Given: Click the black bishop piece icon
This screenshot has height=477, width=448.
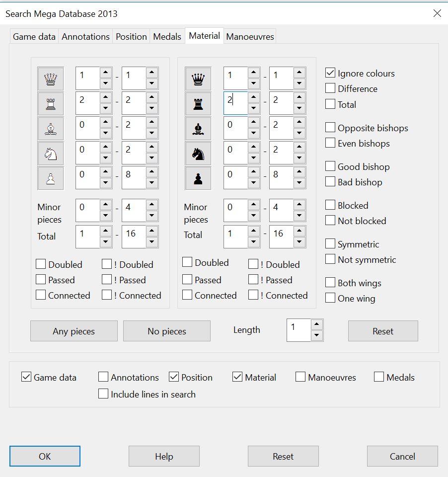Looking at the screenshot, I should (198, 129).
